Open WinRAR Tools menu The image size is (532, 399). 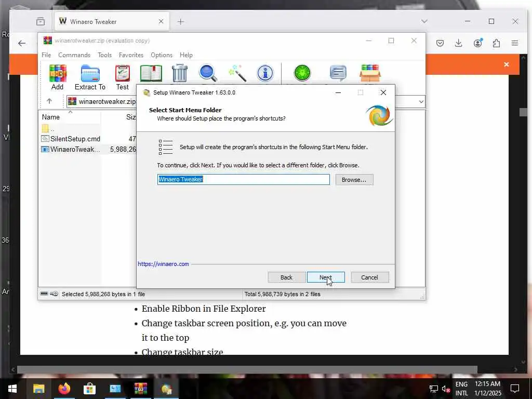click(104, 55)
